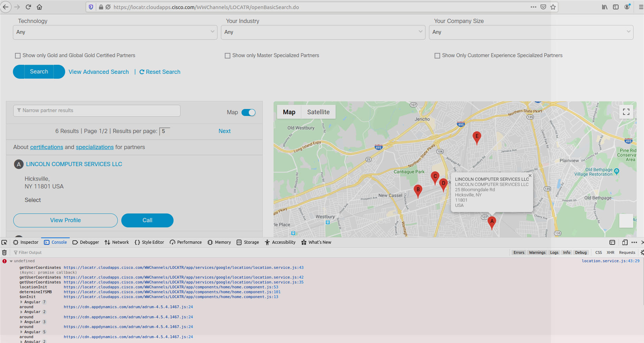Expand the map to fullscreen
The width and height of the screenshot is (644, 343).
pyautogui.click(x=626, y=112)
